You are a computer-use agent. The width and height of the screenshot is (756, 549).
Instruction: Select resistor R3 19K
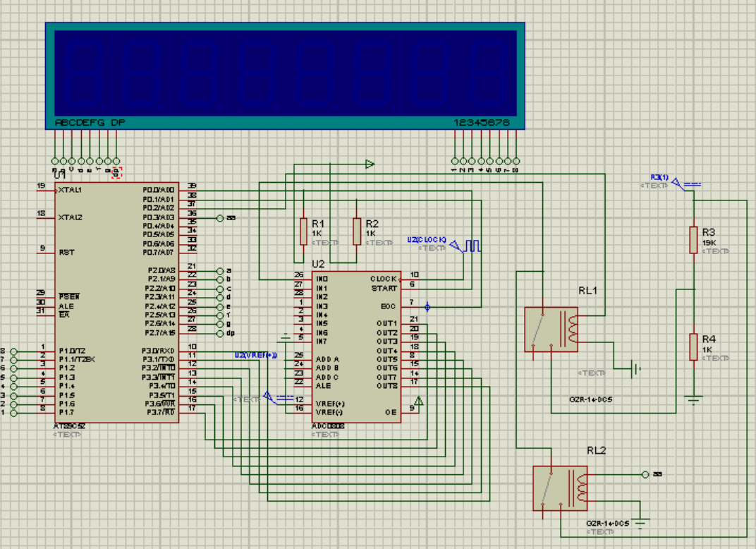[x=693, y=240]
